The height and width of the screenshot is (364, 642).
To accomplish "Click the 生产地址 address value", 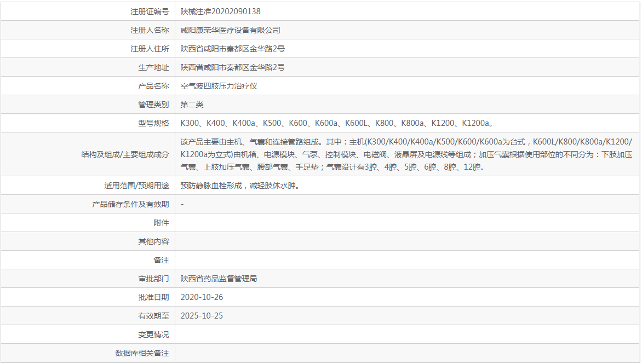I will [x=233, y=67].
